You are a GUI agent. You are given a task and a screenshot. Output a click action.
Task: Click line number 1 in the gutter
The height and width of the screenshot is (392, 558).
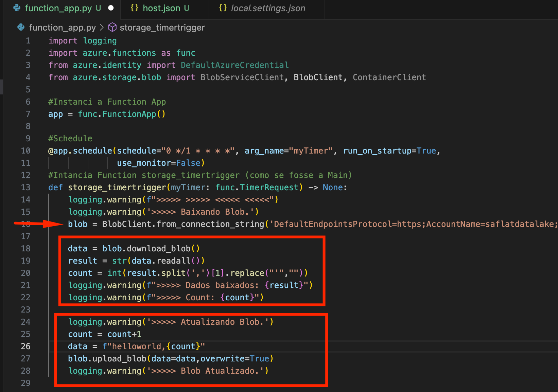click(28, 41)
